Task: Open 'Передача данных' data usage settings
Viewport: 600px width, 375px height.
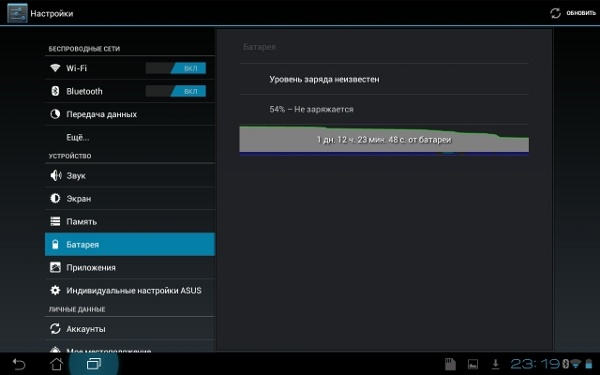Action: point(130,114)
